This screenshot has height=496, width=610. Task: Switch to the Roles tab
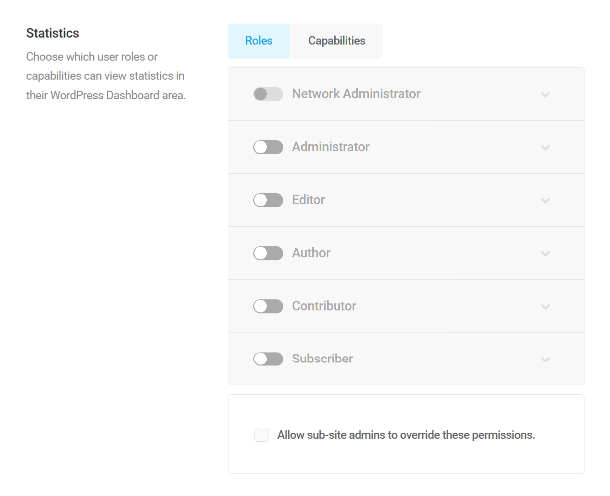click(x=258, y=41)
